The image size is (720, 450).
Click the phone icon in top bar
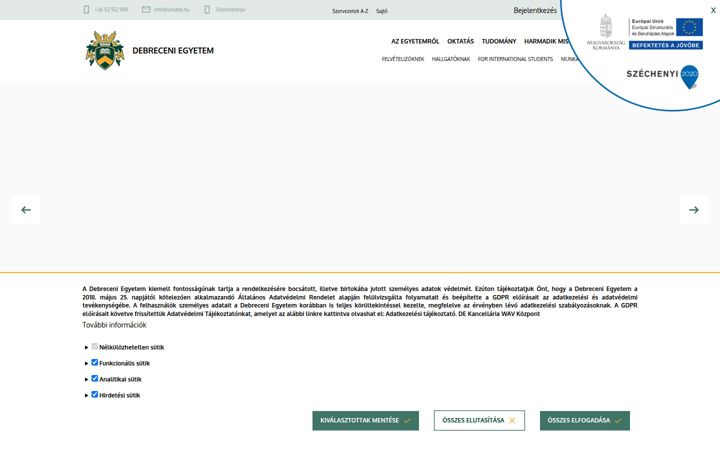(x=86, y=9)
